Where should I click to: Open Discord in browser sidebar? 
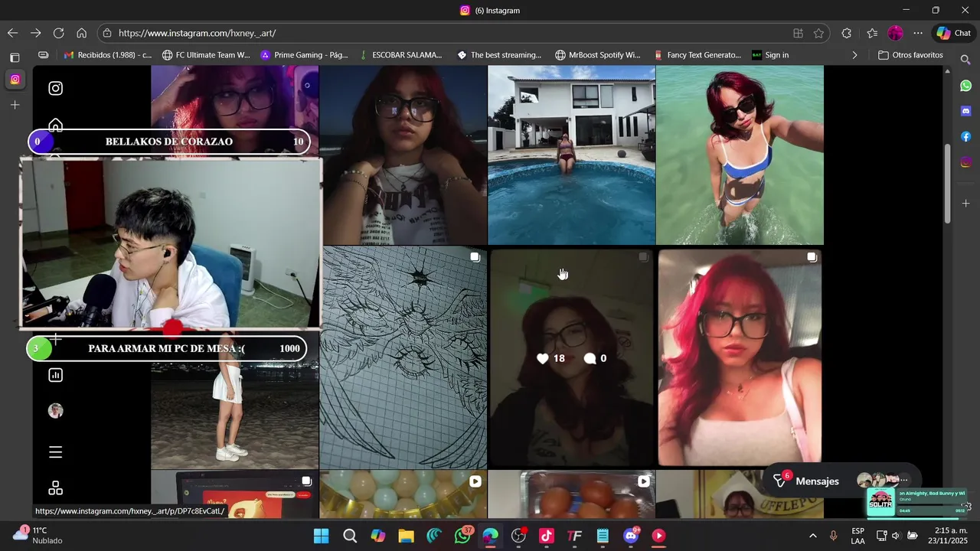tap(966, 111)
